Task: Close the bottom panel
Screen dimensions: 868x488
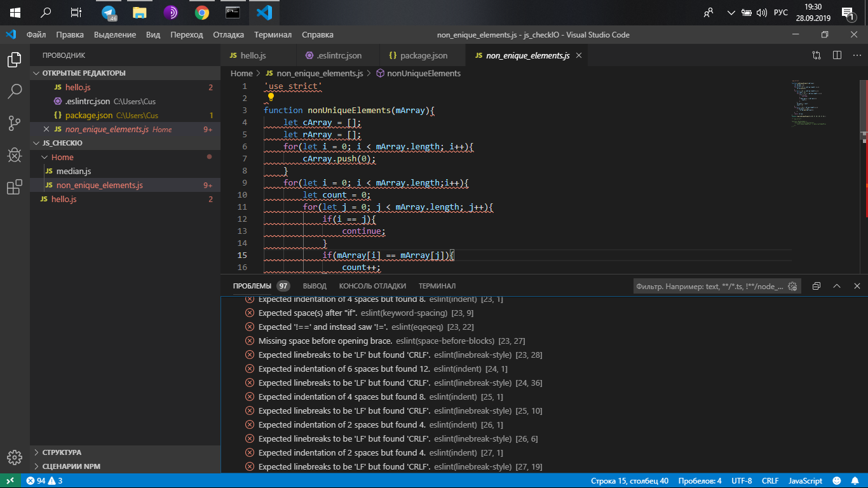Action: (x=857, y=286)
